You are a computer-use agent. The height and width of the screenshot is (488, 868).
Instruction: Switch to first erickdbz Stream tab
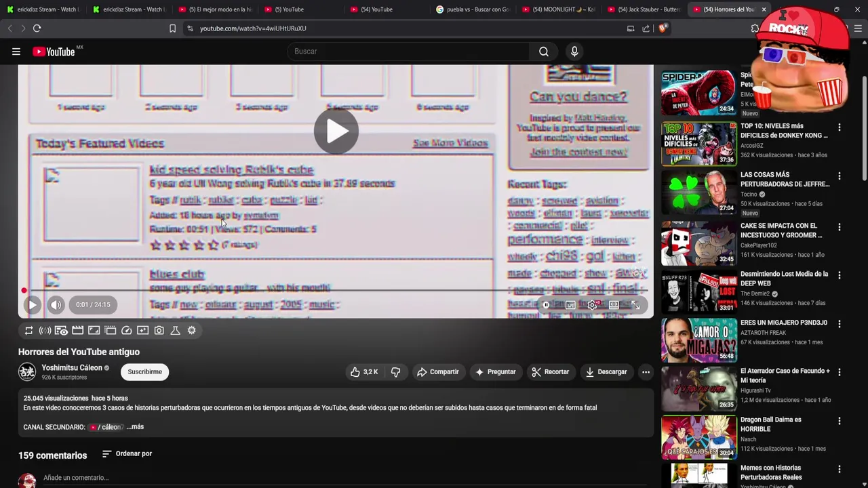click(x=44, y=9)
